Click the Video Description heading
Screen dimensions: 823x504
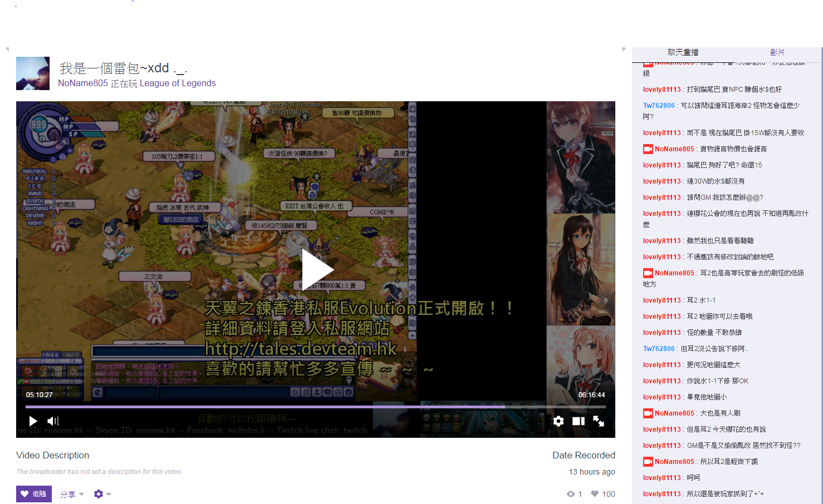click(52, 455)
